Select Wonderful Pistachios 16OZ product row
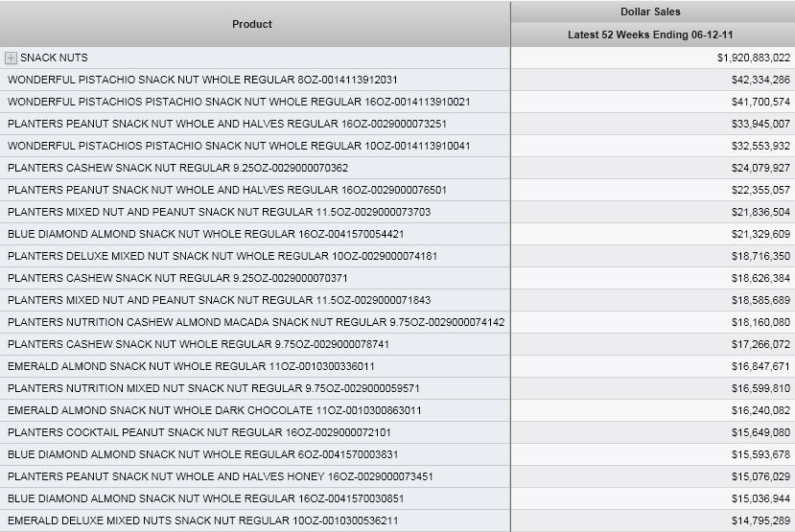 coord(239,102)
